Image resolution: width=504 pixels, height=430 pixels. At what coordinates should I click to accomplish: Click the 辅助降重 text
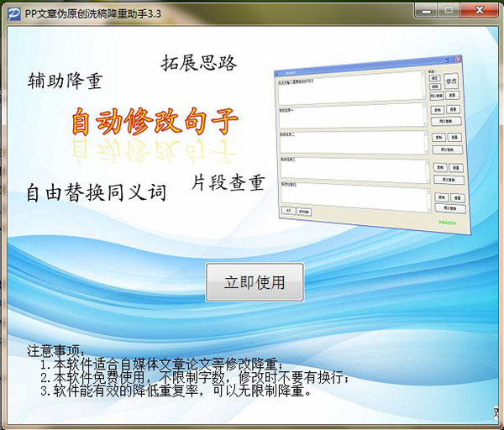pyautogui.click(x=66, y=81)
